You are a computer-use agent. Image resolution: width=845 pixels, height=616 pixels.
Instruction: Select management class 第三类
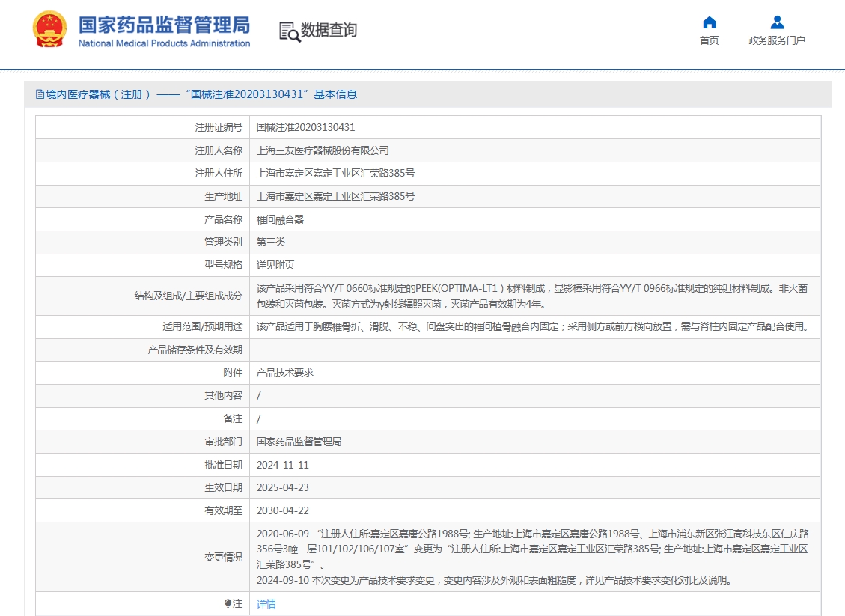tap(271, 243)
